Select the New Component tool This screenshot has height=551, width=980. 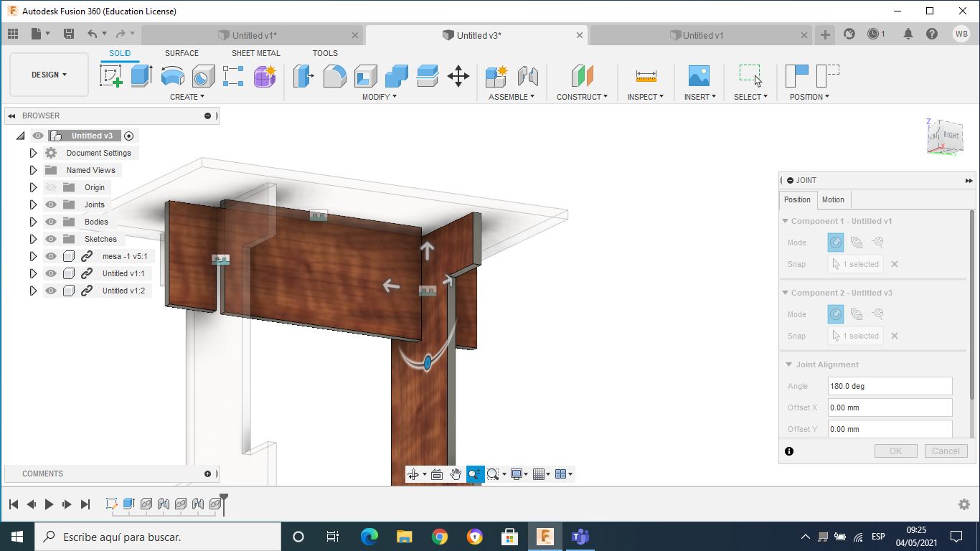(496, 75)
